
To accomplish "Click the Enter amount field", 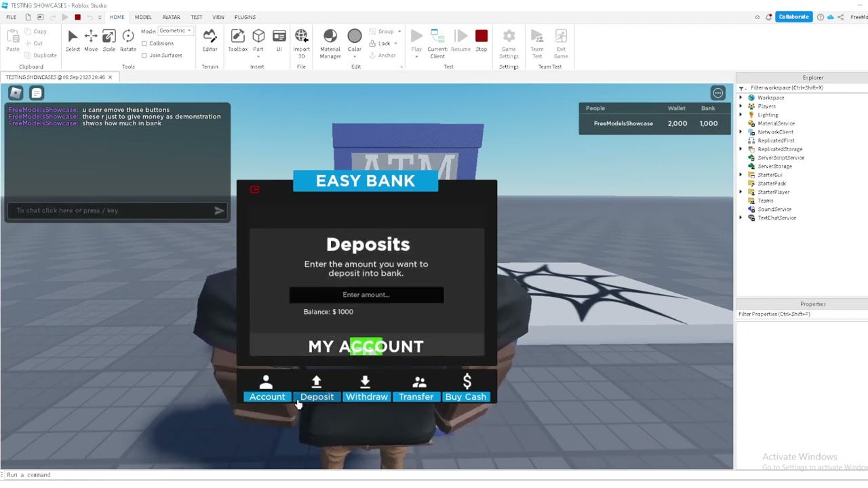I will click(x=366, y=295).
